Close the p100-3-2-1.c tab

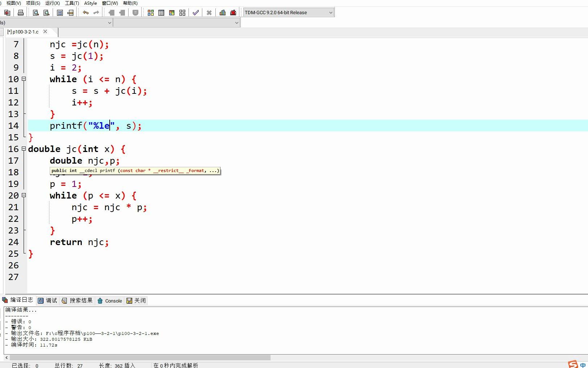pos(45,32)
